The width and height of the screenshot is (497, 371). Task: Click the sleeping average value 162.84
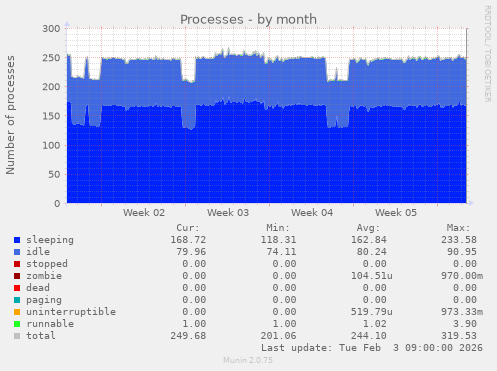tap(369, 240)
